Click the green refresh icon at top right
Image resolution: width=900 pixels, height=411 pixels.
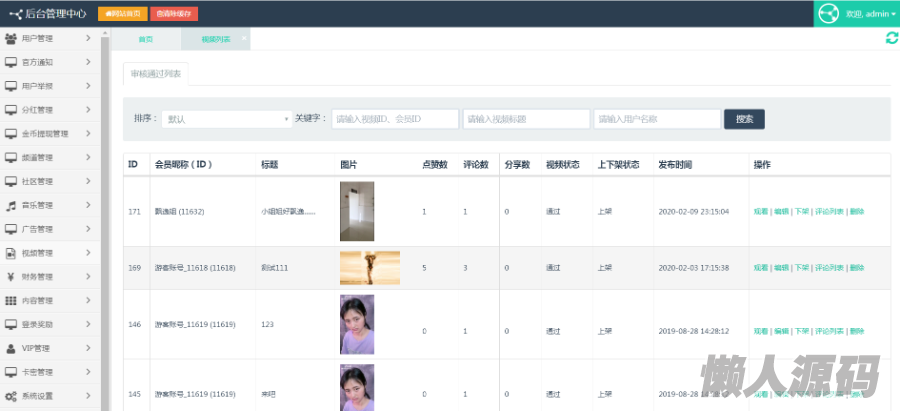pyautogui.click(x=891, y=38)
